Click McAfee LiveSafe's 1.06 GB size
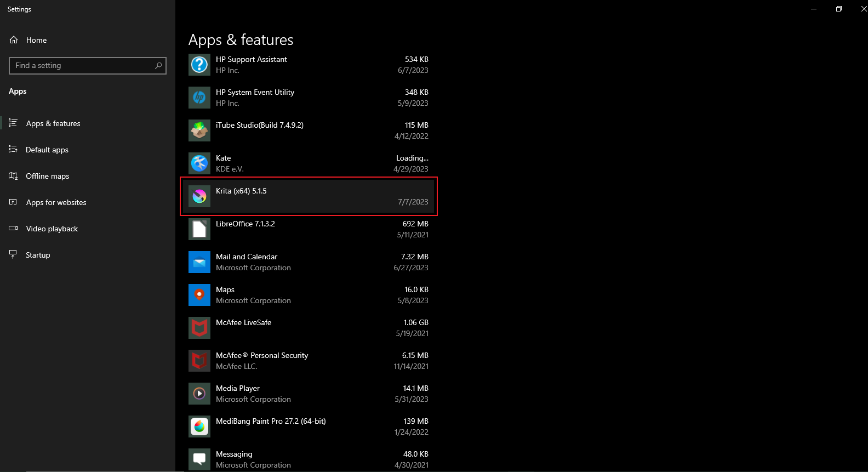This screenshot has height=472, width=868. [x=416, y=322]
